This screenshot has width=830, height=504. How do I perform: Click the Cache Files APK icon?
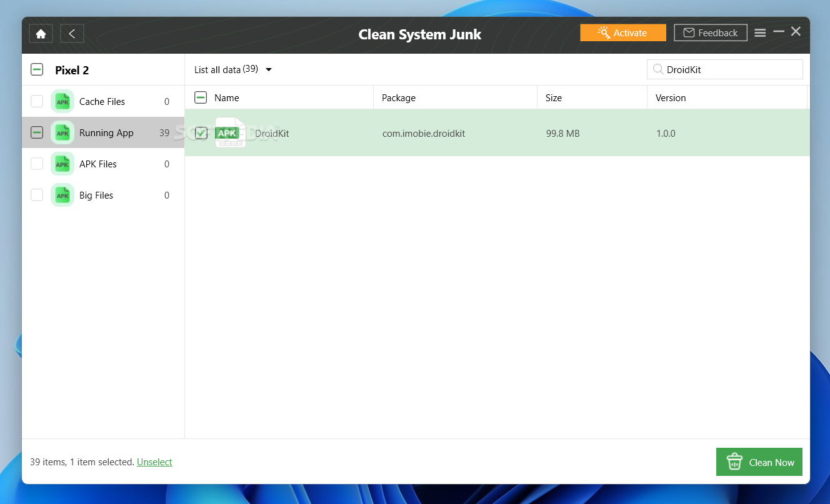[x=62, y=101]
